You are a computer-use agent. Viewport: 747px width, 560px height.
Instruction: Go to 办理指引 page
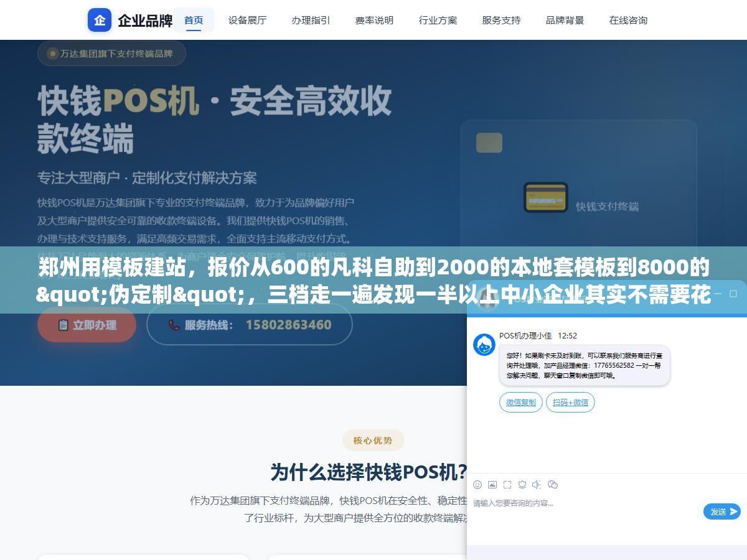[311, 20]
